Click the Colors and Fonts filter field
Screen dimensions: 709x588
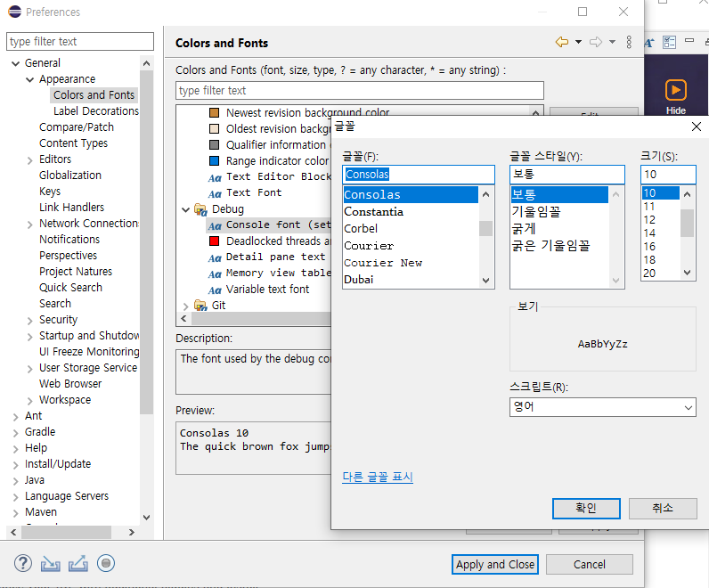click(360, 91)
